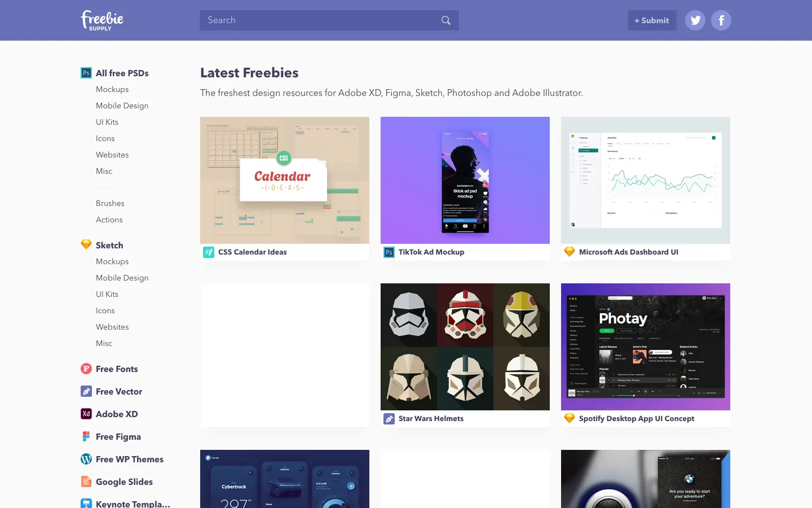Click the Star Wars Helmets title link
The image size is (812, 508).
coord(431,418)
